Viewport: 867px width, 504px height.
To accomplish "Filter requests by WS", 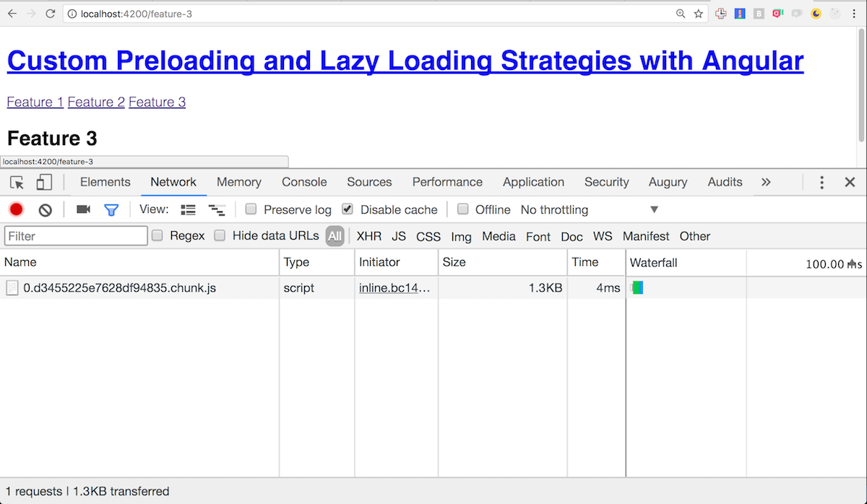I will (x=603, y=236).
